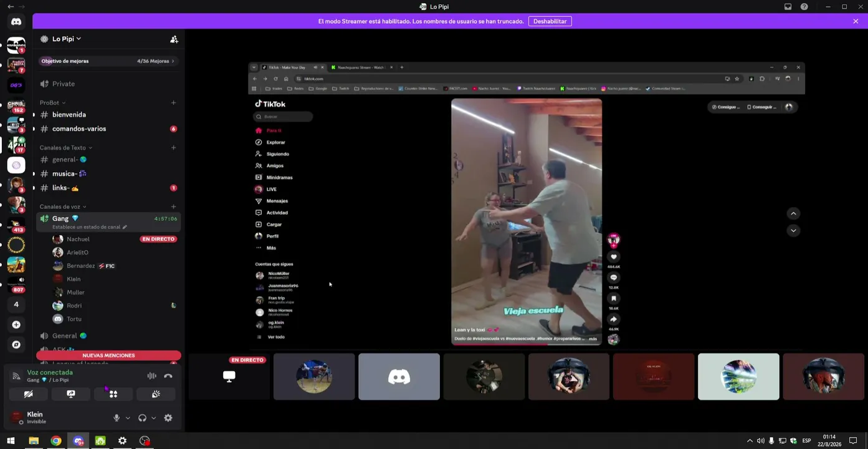Expand Objetivo de mejoras boost goal
The height and width of the screenshot is (449, 868).
(x=108, y=61)
